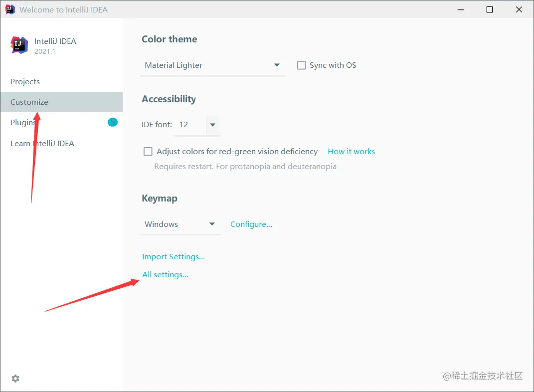Click the Plugins update count badge
Image resolution: width=534 pixels, height=392 pixels.
coord(113,122)
